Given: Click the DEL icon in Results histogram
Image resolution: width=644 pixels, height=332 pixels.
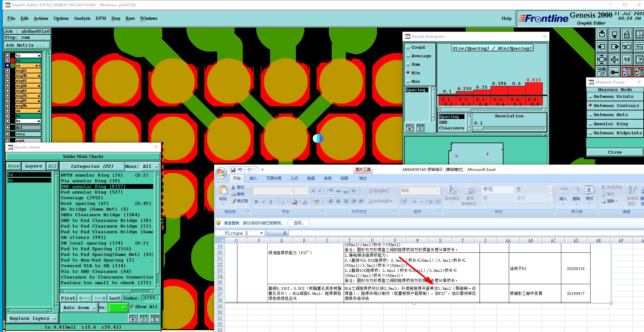Looking at the screenshot, I should 409,127.
